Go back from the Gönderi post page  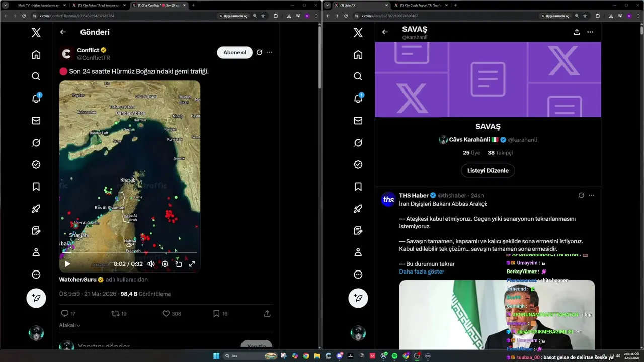tap(63, 32)
